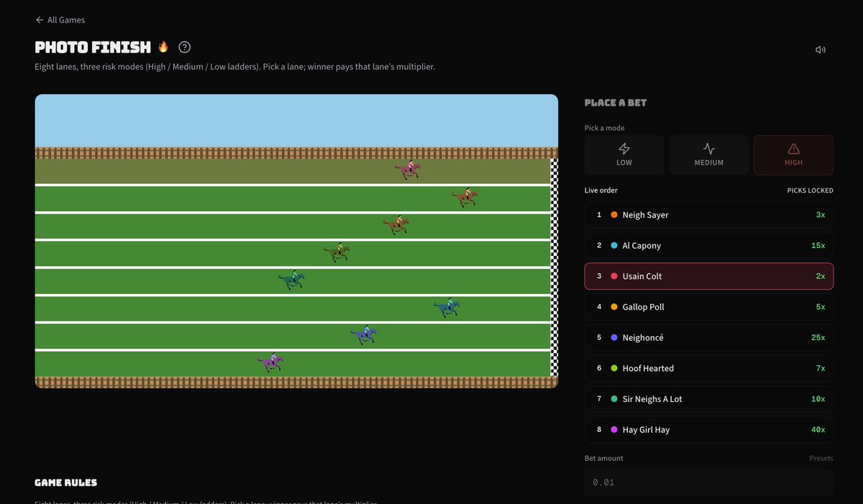Click the pink horse in the top lane

coord(408,170)
